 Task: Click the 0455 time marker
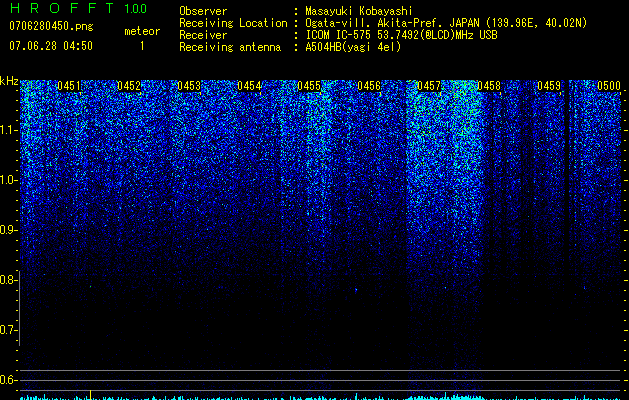tap(309, 86)
